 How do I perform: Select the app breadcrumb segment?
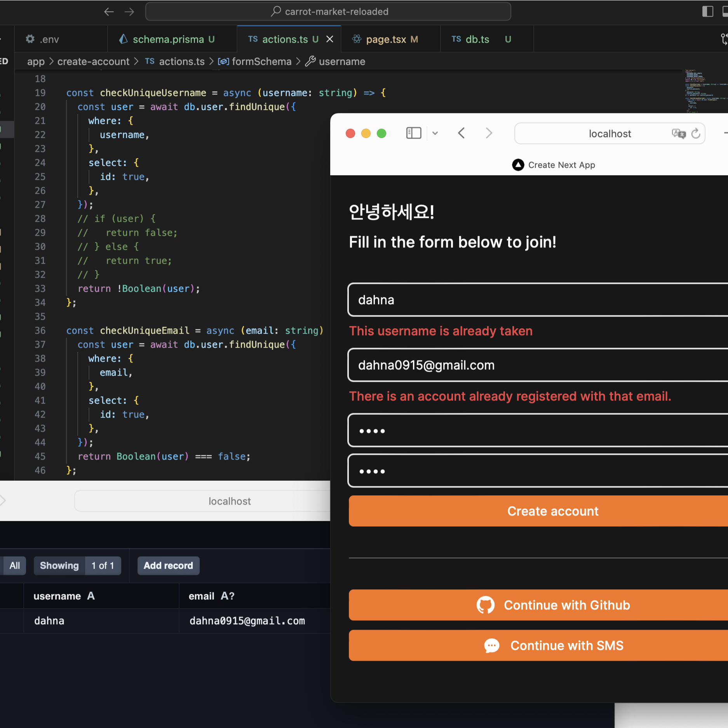click(36, 61)
